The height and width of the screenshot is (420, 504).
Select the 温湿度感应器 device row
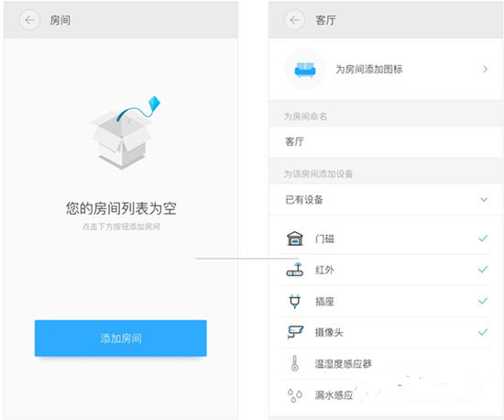[387, 364]
